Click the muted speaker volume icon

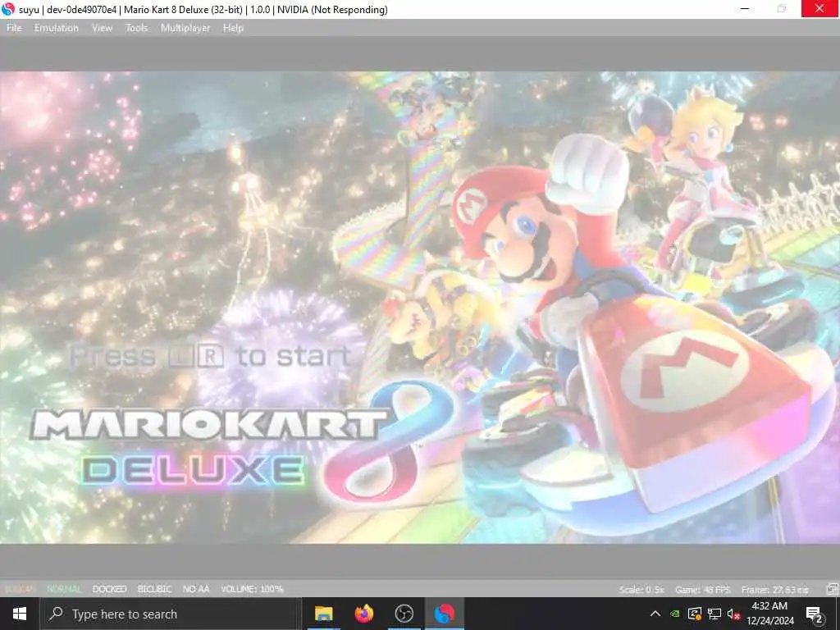click(x=733, y=614)
